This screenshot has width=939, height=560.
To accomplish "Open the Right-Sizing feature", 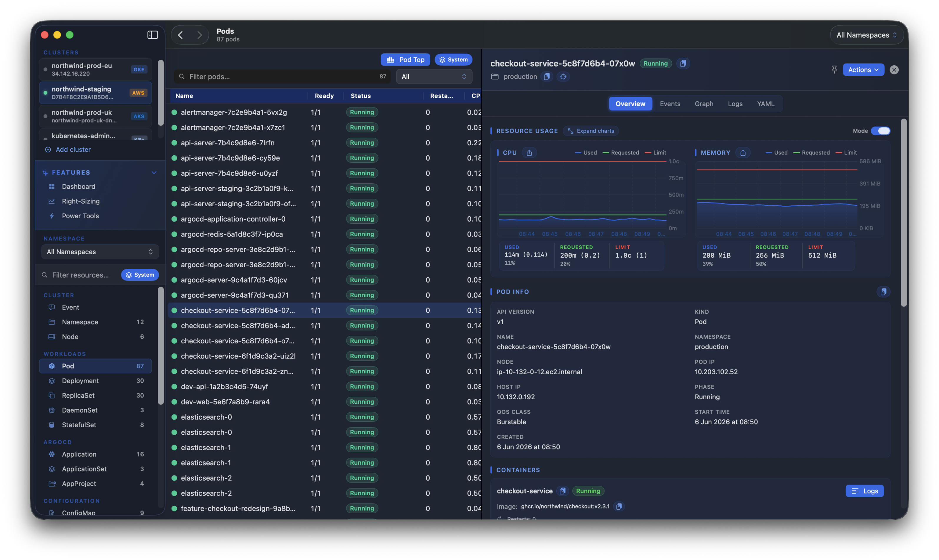I will [x=81, y=201].
